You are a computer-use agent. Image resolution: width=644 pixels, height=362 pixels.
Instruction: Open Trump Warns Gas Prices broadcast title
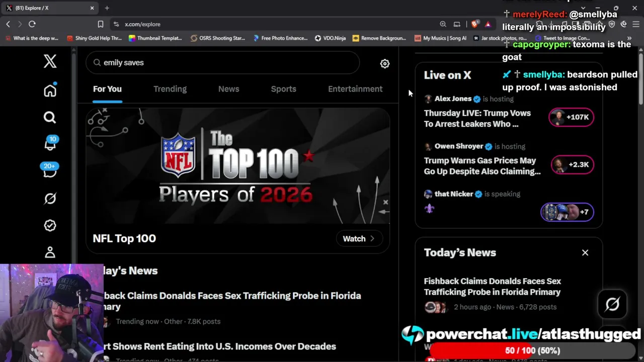coord(482,166)
